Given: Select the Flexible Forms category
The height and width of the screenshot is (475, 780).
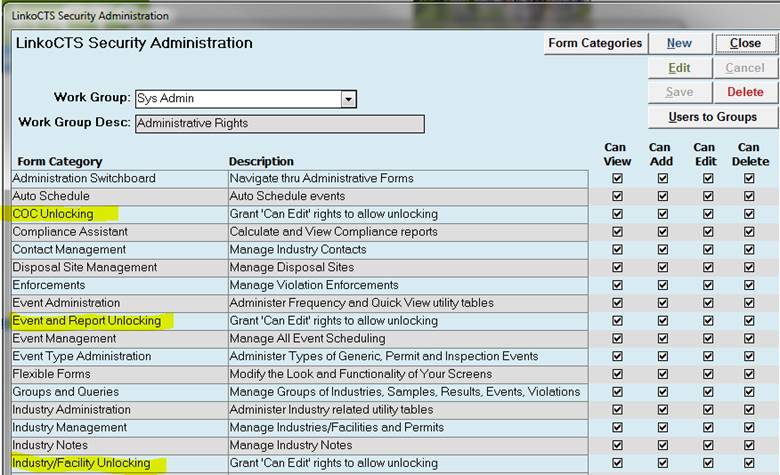Looking at the screenshot, I should (x=119, y=374).
